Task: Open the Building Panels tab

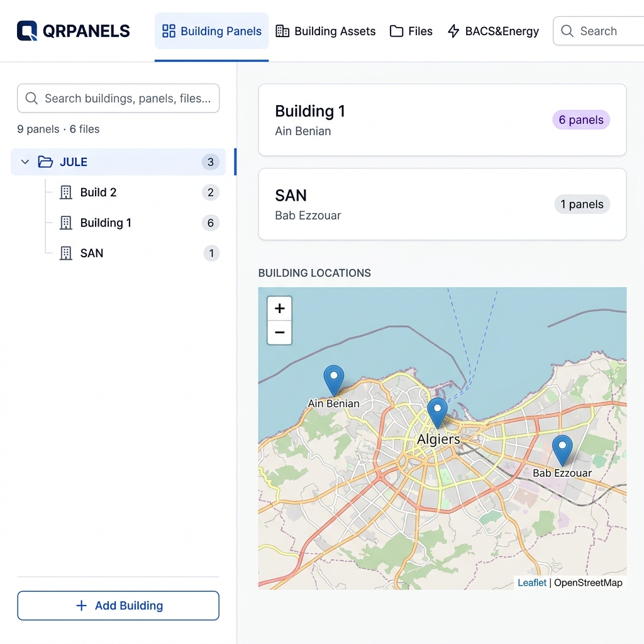Action: pyautogui.click(x=211, y=31)
